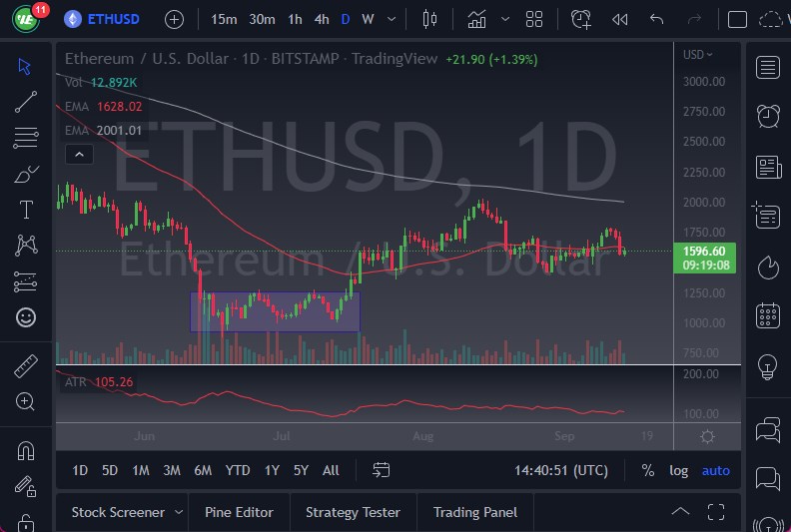Switch to the 4h timeframe
Image resolution: width=791 pixels, height=532 pixels.
click(x=322, y=20)
